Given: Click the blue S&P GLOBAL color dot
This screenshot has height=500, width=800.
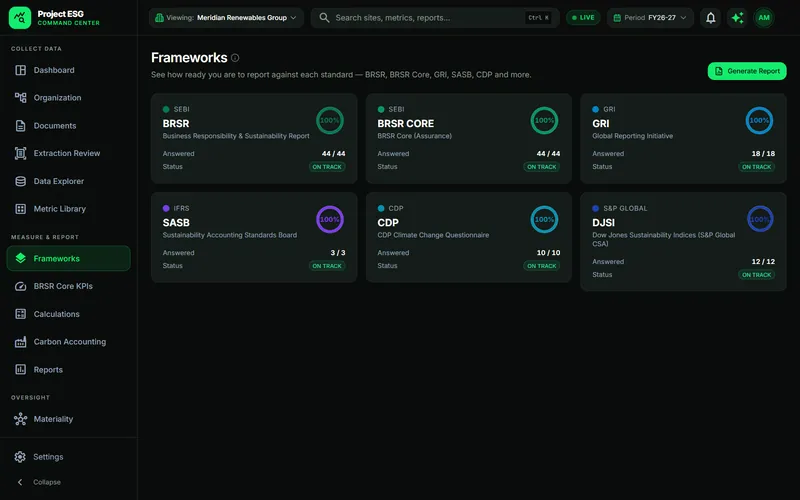Looking at the screenshot, I should (595, 208).
